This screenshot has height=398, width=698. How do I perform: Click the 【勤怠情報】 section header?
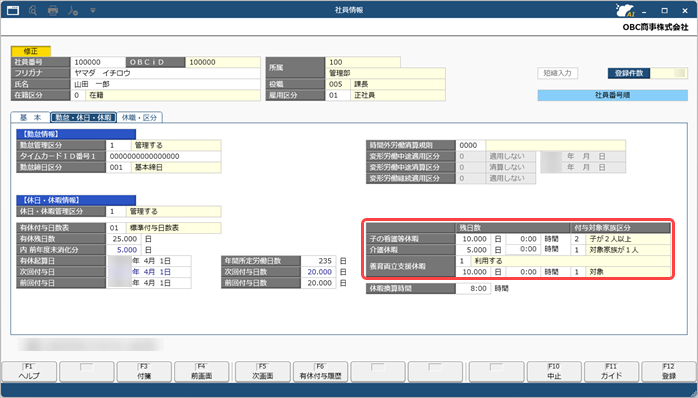pyautogui.click(x=76, y=134)
